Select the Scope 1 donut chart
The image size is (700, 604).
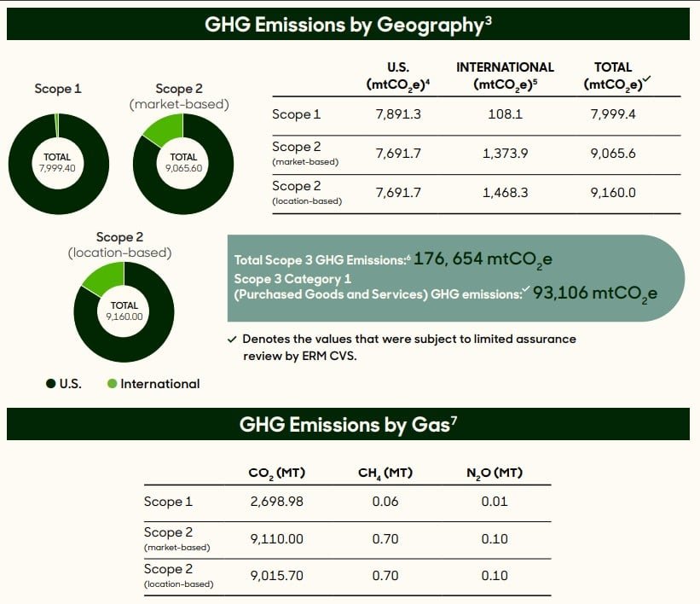(x=57, y=162)
